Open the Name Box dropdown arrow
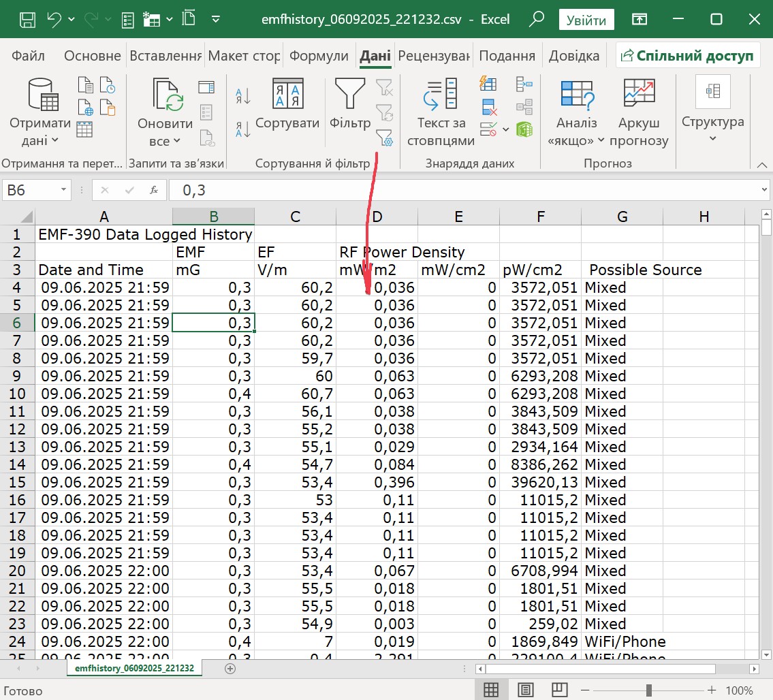This screenshot has width=773, height=700. coord(64,190)
